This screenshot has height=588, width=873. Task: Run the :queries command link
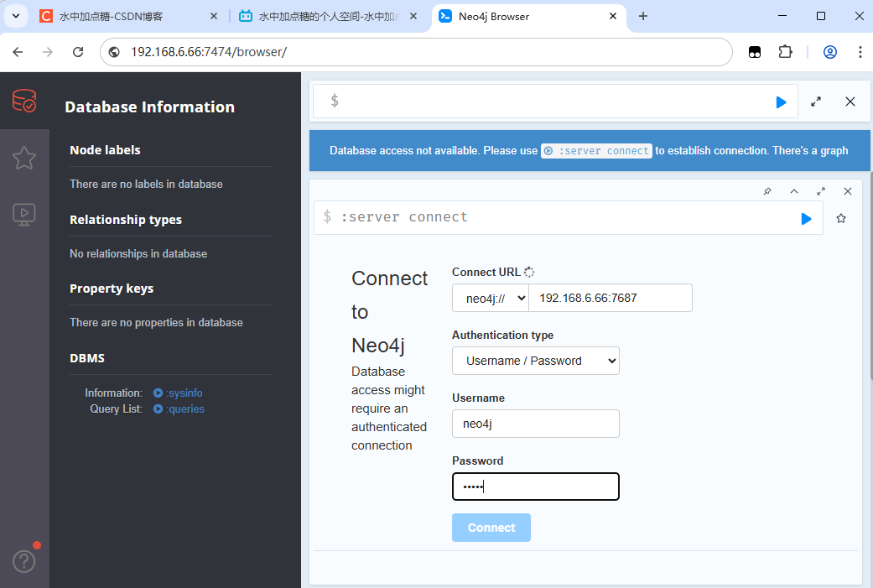coord(179,409)
